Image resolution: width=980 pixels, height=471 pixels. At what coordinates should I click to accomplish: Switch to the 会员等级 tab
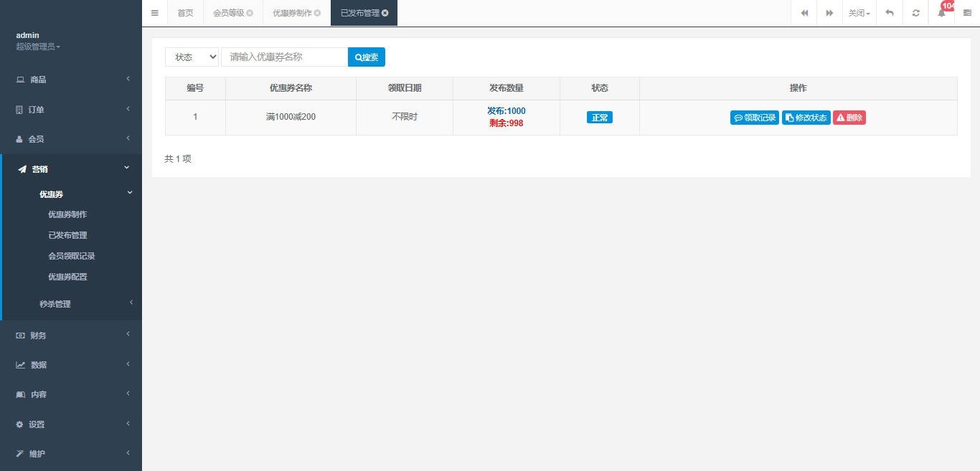(229, 13)
